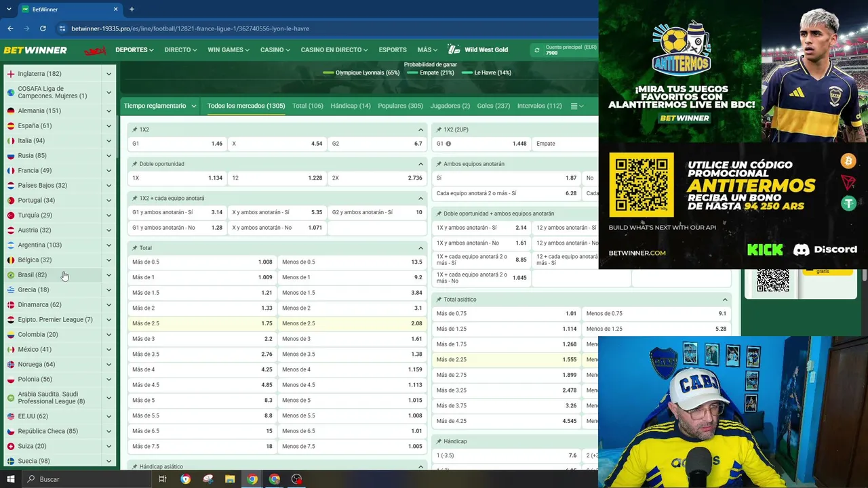
Task: Bet on draw X at 4.54
Action: point(277,144)
